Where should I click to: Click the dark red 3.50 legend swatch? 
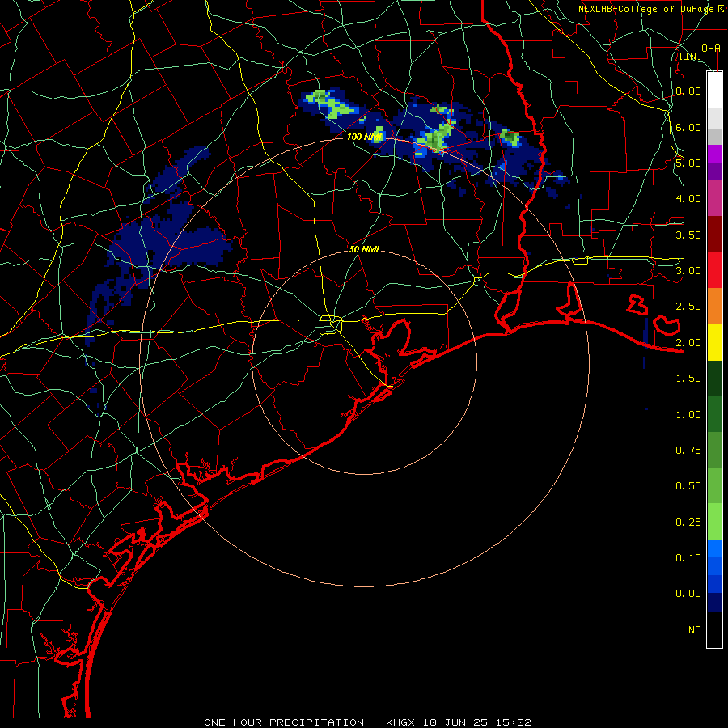tap(714, 235)
